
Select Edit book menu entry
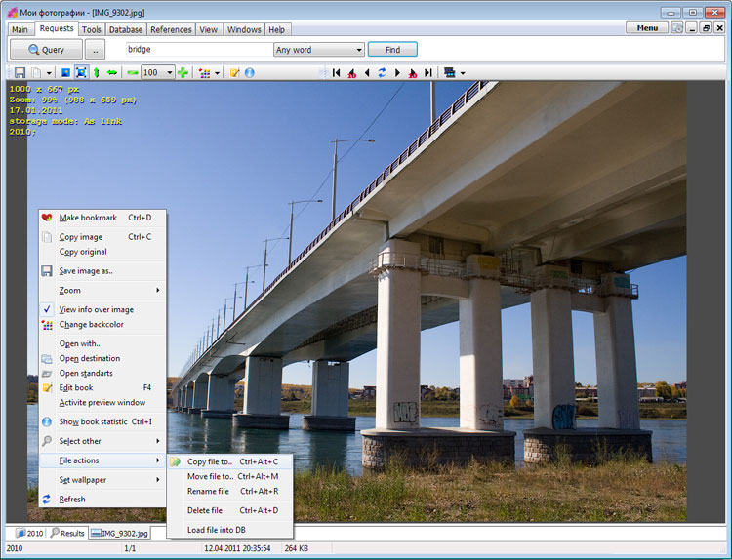[x=102, y=387]
